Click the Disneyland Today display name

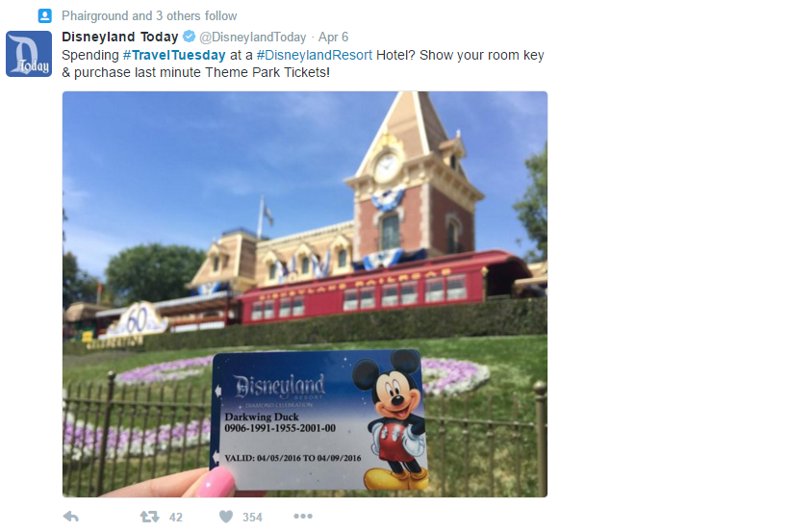120,37
